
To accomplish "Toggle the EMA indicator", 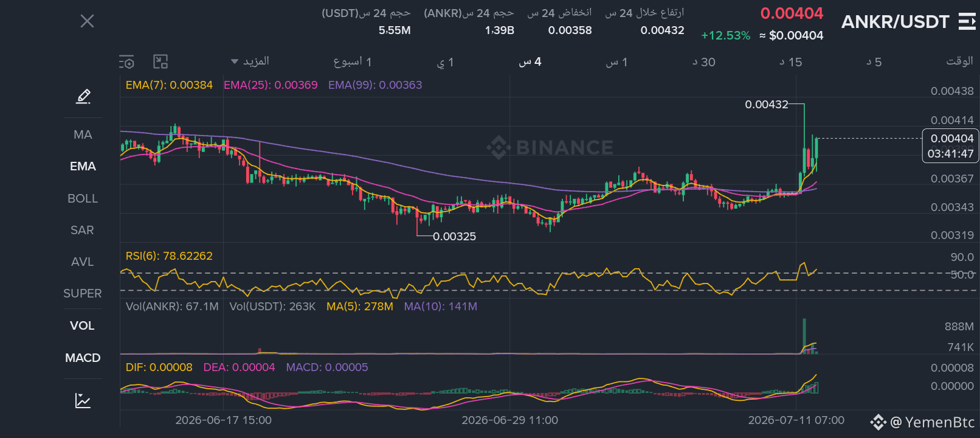I will point(83,166).
